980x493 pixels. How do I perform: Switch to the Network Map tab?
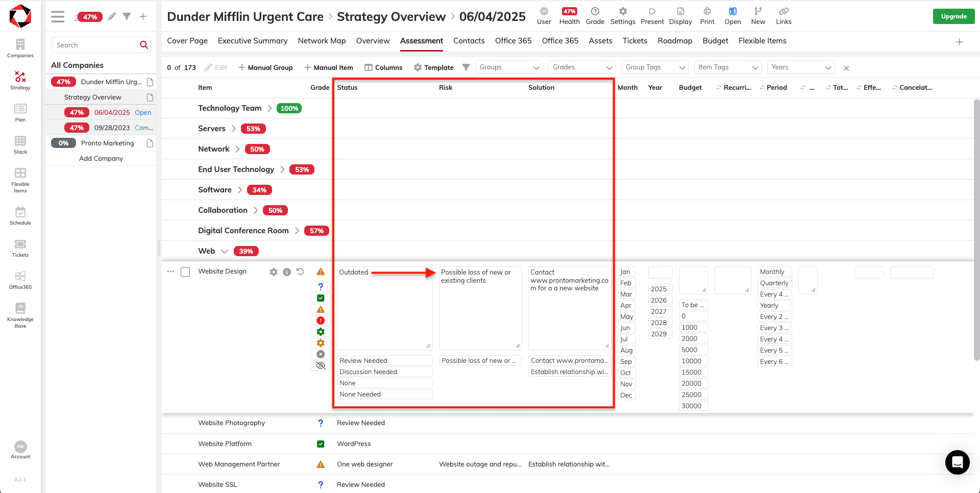(x=322, y=41)
